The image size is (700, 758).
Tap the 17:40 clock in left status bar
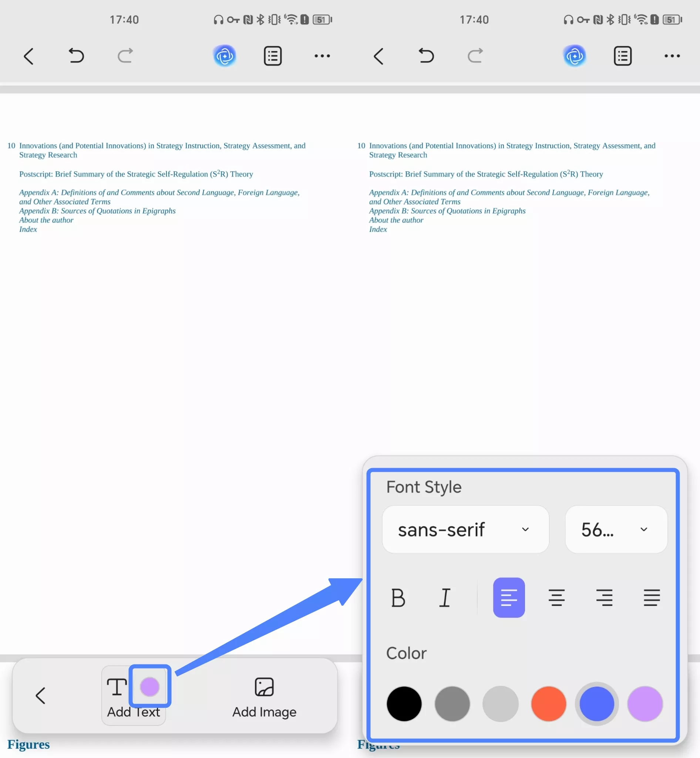pos(124,20)
